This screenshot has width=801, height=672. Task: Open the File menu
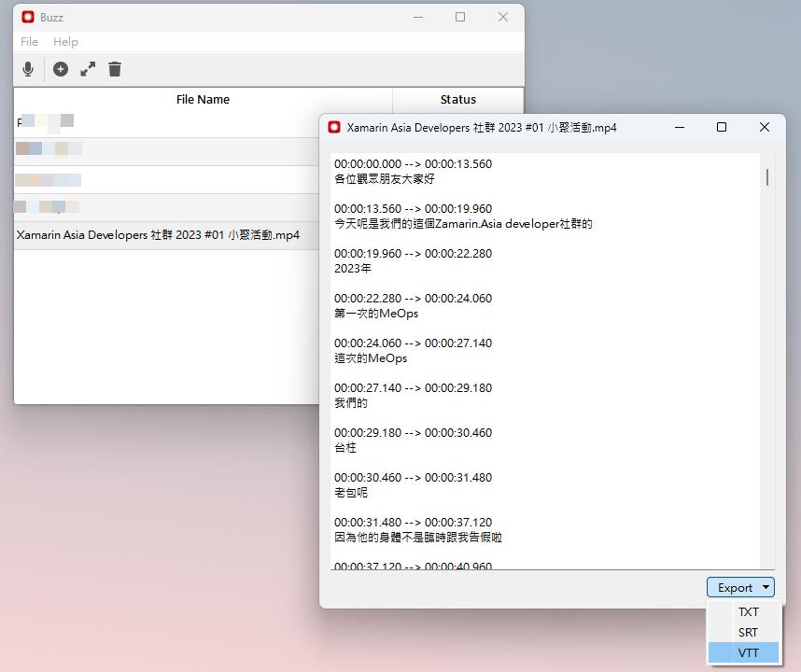(x=28, y=41)
